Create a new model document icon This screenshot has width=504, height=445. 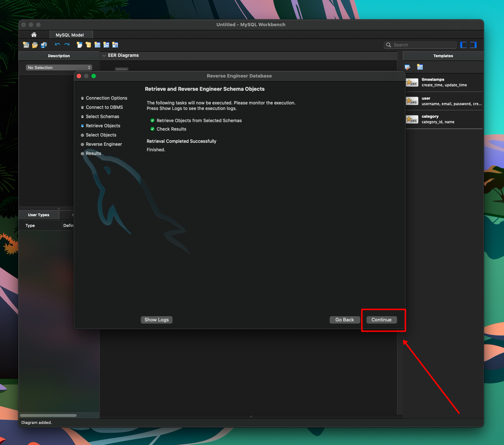(26, 45)
